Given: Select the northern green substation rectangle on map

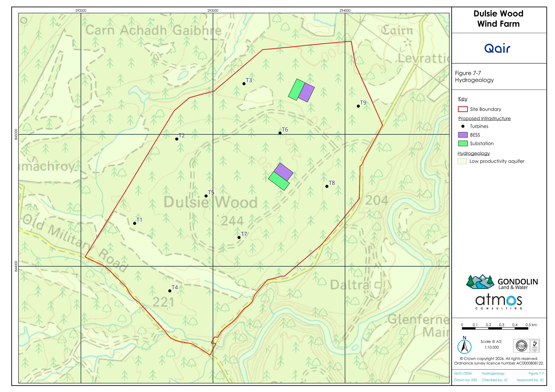Looking at the screenshot, I should pos(297,89).
